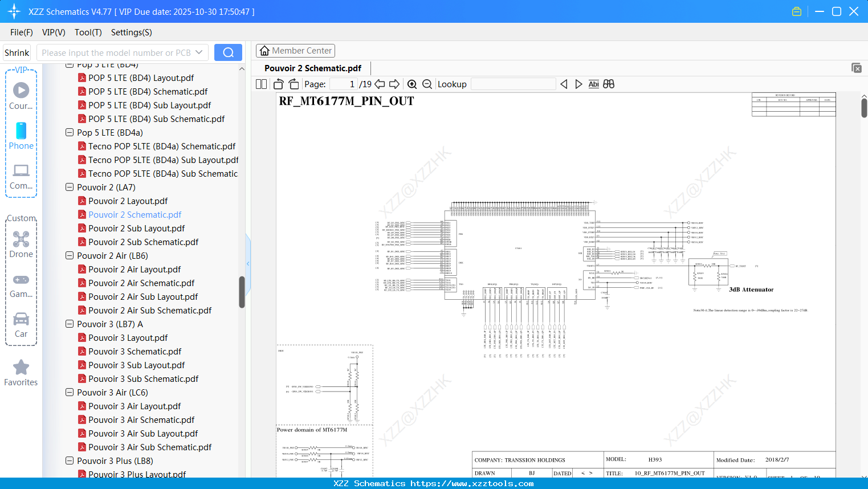
Task: Select the two-page view icon
Action: click(260, 84)
